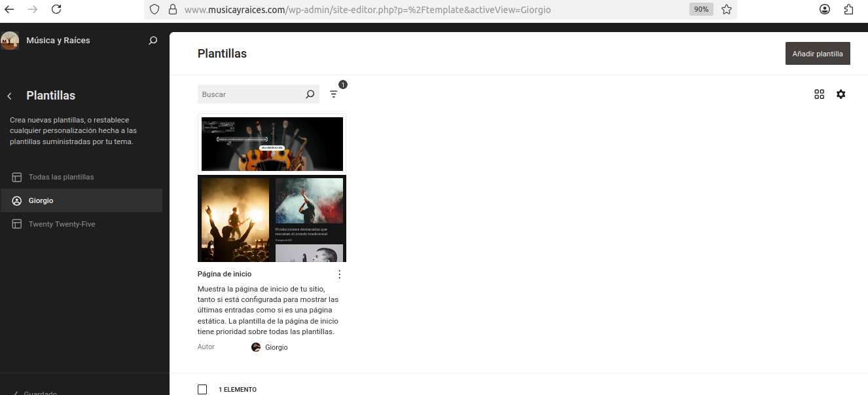Screen dimensions: 868x395
Task: Open the Página de inicio title link
Action: click(225, 274)
